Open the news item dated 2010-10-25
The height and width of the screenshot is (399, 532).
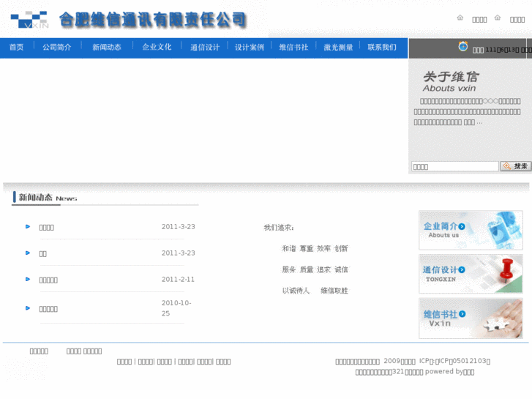(48, 309)
